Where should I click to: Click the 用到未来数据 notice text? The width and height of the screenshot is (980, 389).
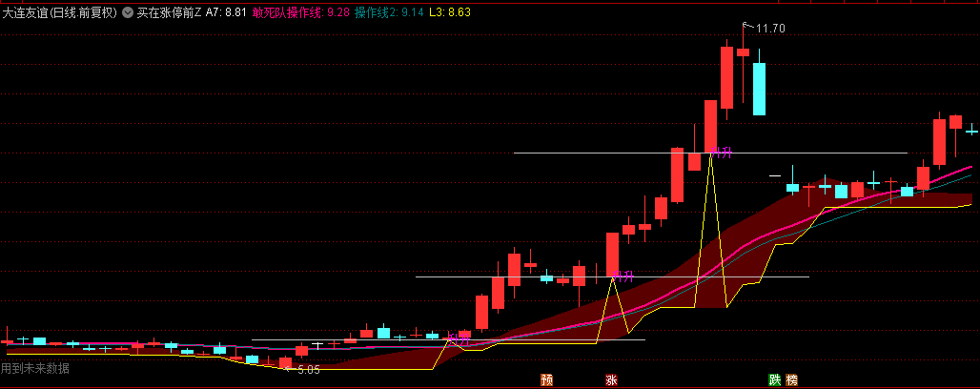coord(35,368)
